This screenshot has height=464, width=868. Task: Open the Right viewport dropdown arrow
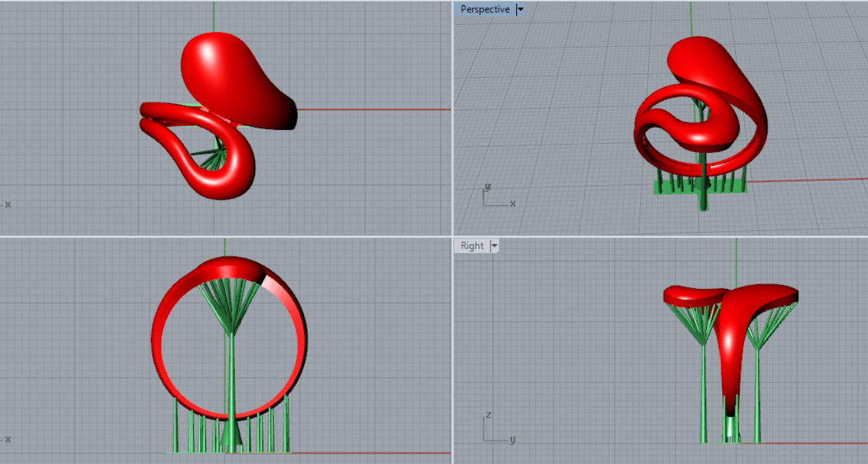494,246
